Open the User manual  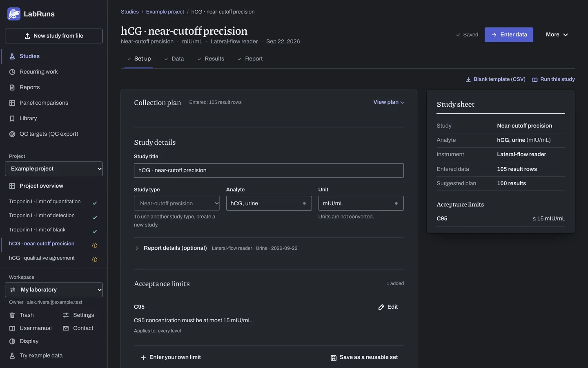[x=30, y=328]
